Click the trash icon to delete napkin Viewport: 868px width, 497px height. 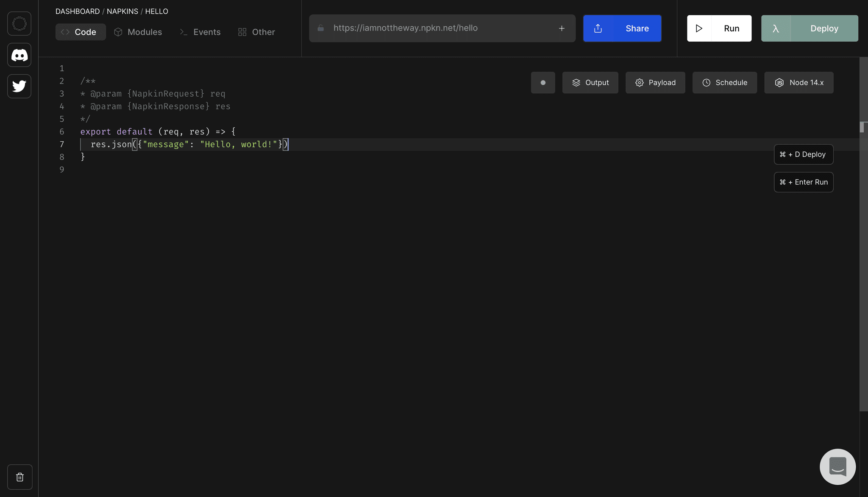(x=19, y=477)
